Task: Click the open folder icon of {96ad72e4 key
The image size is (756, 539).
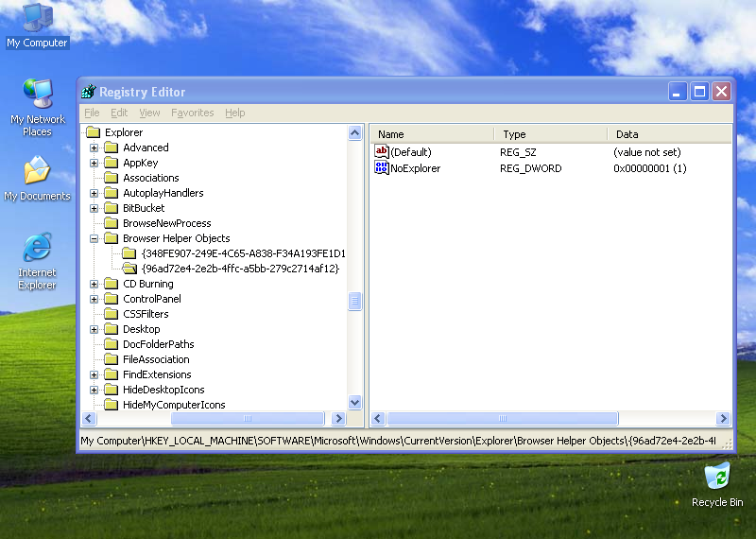Action: (129, 269)
